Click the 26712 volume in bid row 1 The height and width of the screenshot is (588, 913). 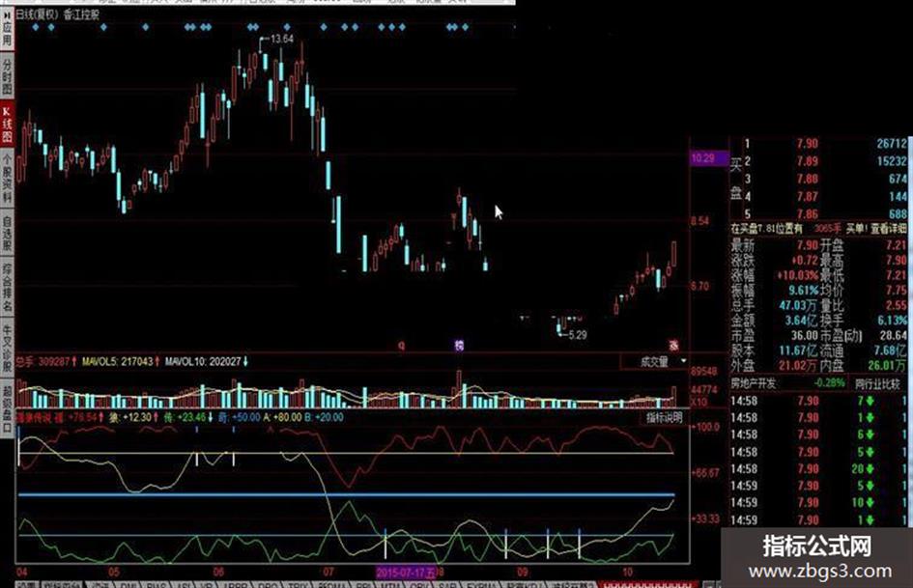892,143
